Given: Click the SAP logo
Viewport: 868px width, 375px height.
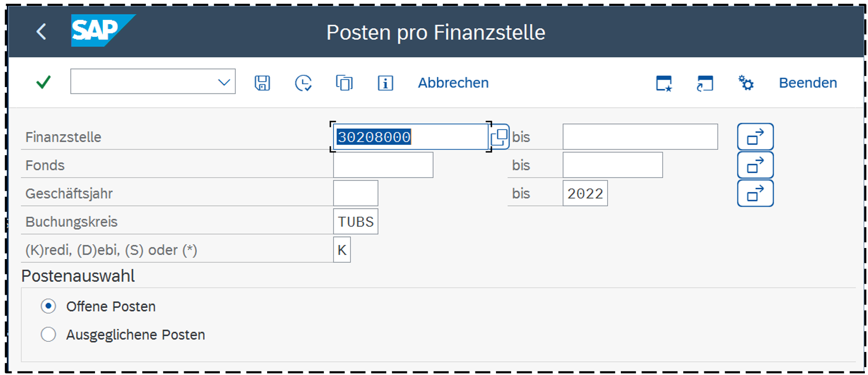Looking at the screenshot, I should point(101,31).
